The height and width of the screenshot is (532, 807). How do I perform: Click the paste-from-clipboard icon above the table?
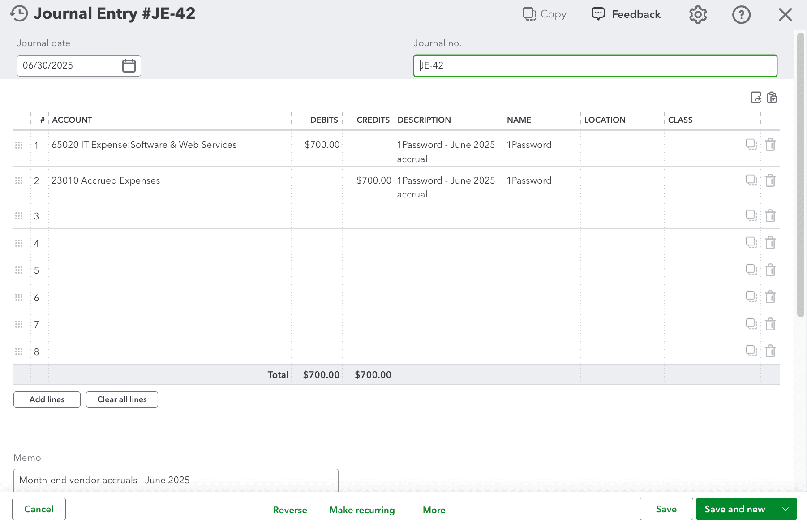772,97
